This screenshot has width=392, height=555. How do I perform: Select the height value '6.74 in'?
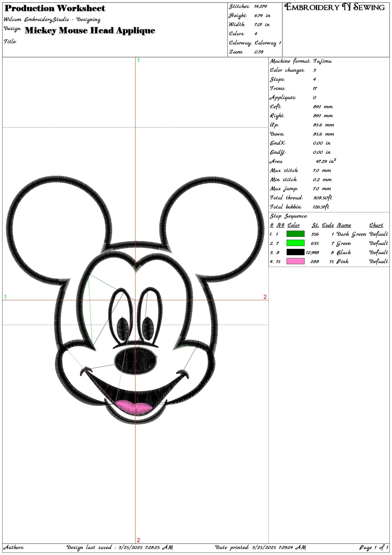click(262, 15)
